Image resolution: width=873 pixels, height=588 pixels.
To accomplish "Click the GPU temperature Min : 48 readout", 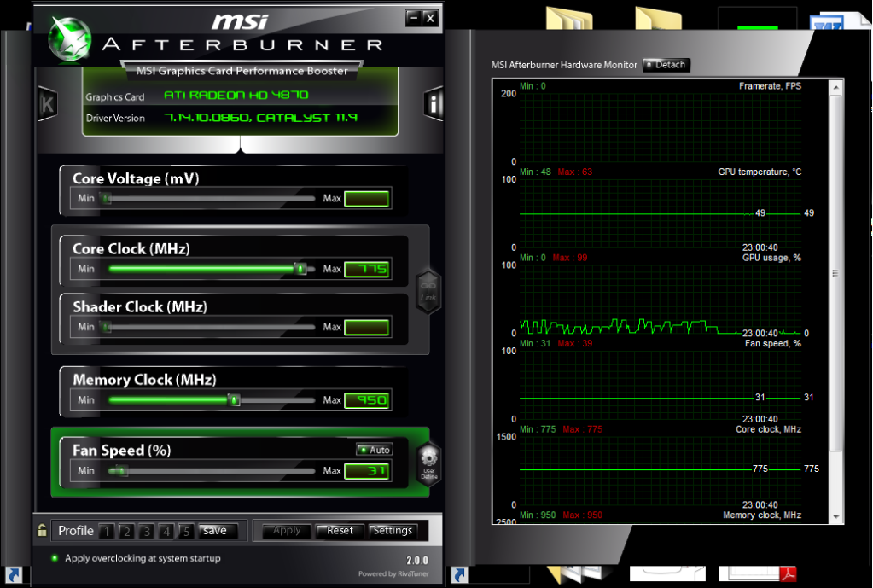I will click(535, 172).
